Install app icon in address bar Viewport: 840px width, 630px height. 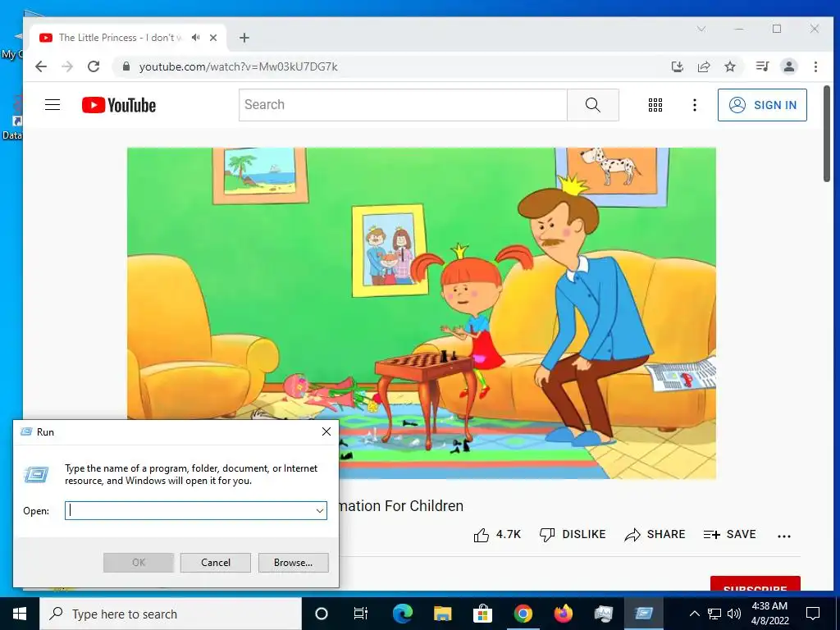pos(677,66)
